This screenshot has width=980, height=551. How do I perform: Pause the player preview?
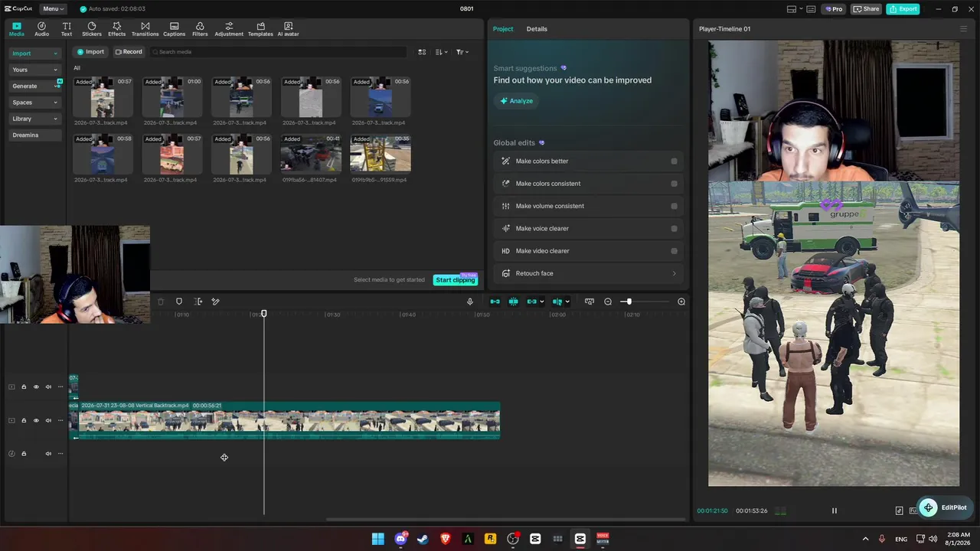[835, 510]
